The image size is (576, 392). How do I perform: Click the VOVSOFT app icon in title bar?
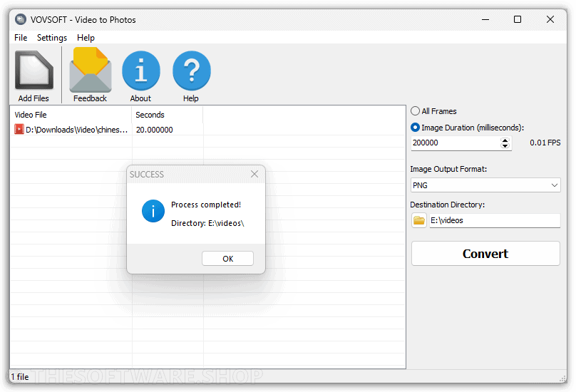(x=21, y=19)
